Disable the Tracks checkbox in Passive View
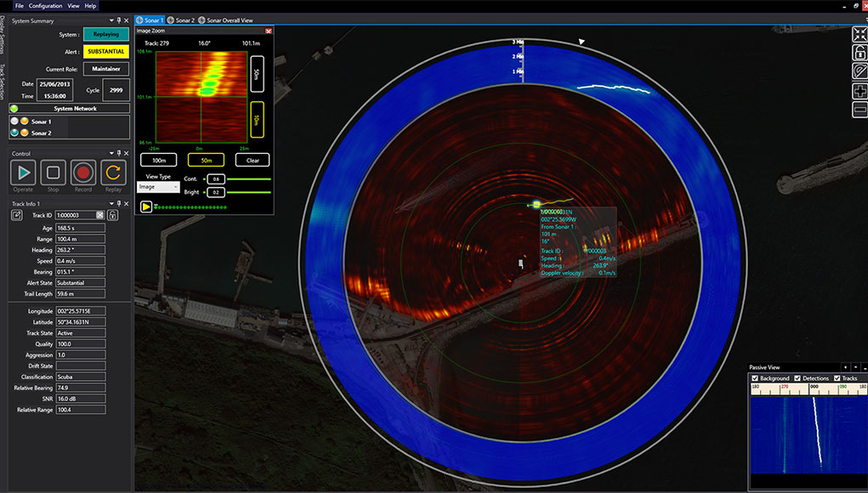Screen dimensions: 868x493 pos(838,378)
